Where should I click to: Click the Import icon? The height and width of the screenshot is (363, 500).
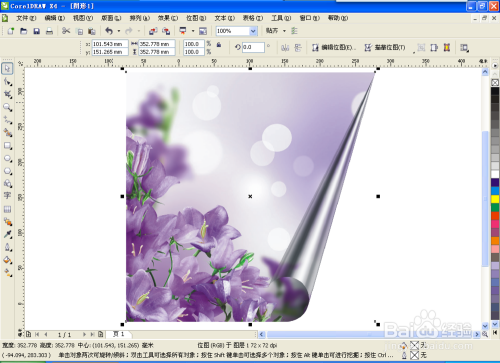(153, 31)
